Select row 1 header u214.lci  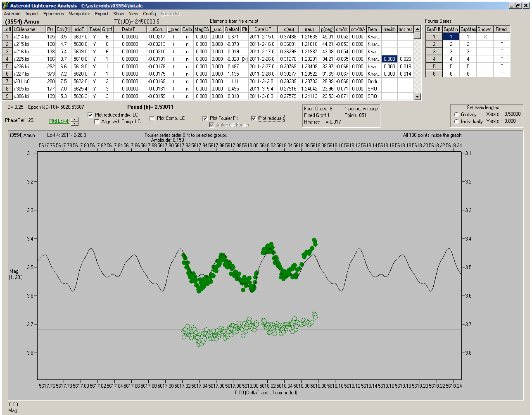(7, 37)
